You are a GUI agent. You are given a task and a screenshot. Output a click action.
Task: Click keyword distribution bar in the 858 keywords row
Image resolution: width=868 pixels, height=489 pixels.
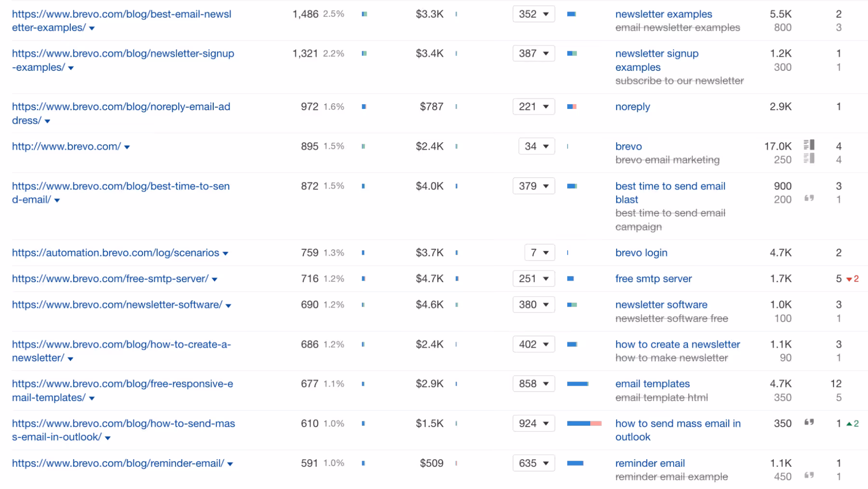(578, 384)
